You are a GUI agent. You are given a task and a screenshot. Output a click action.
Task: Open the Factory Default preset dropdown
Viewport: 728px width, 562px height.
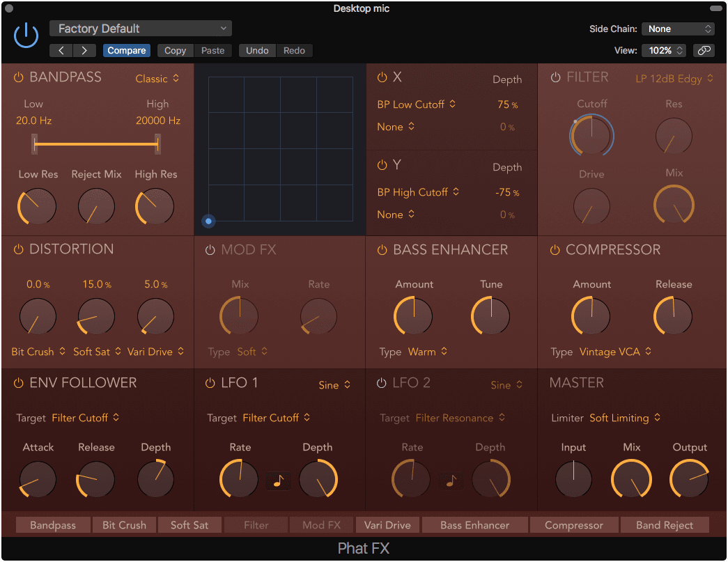(x=141, y=29)
